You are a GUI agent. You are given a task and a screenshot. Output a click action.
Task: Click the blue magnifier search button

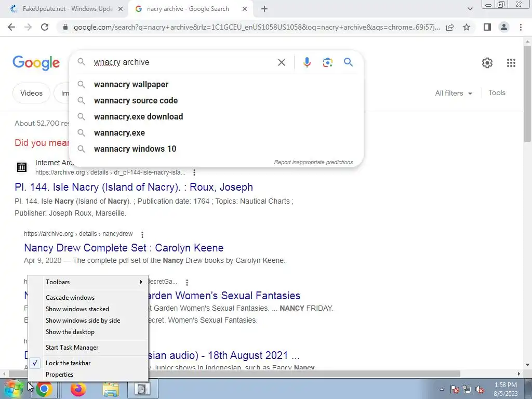click(x=349, y=62)
